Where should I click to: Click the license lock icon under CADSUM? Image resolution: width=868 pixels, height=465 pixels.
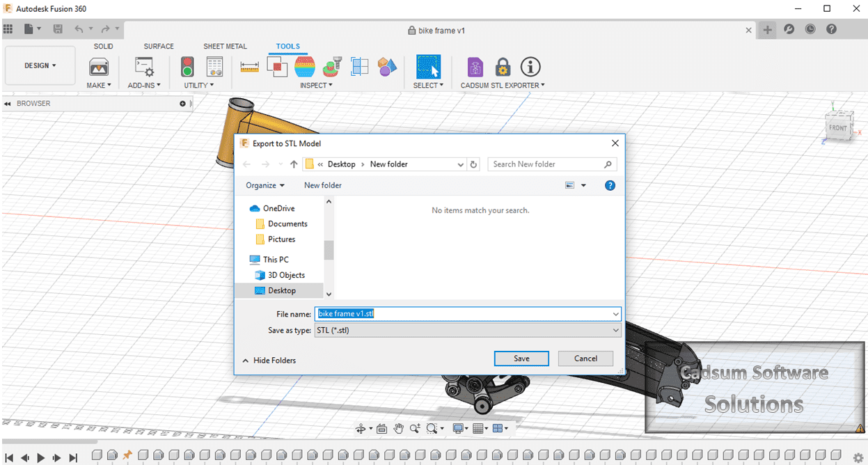(x=503, y=66)
